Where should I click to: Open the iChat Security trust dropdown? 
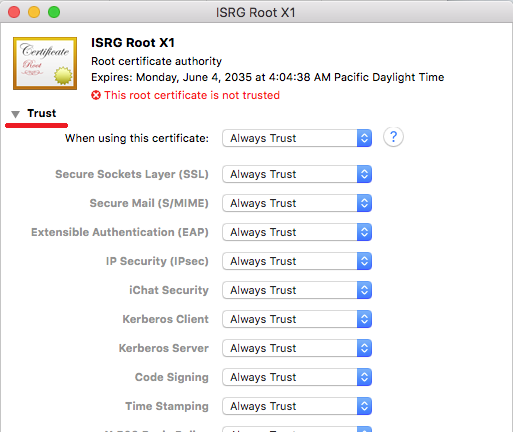click(297, 290)
